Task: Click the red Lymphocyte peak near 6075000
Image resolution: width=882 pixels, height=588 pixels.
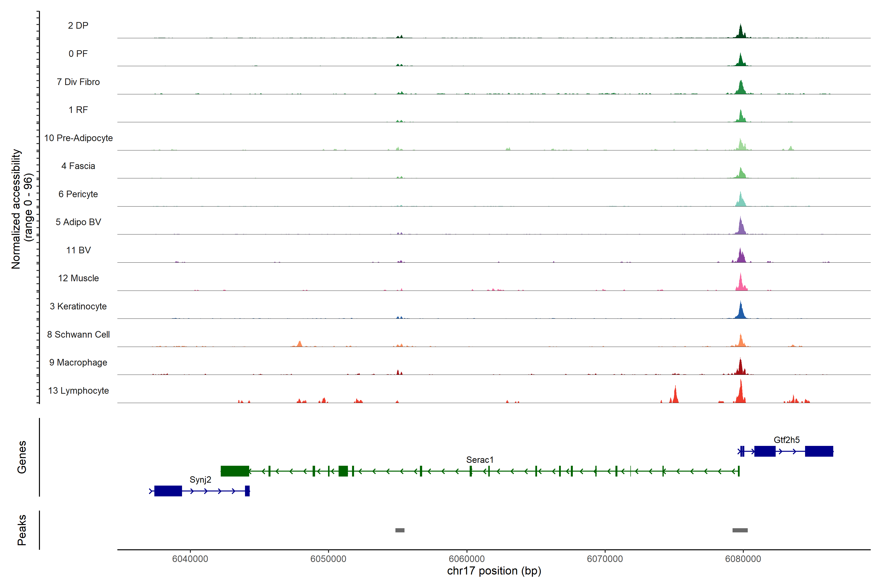Action: pos(675,396)
